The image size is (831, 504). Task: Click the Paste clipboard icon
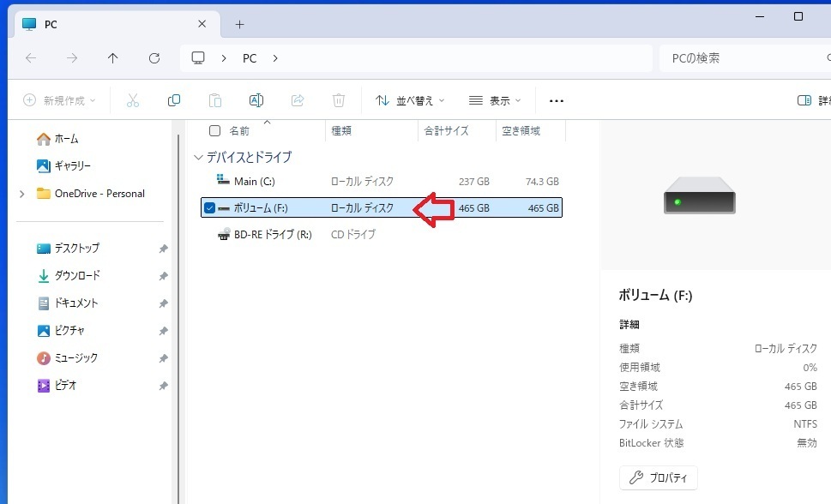214,100
